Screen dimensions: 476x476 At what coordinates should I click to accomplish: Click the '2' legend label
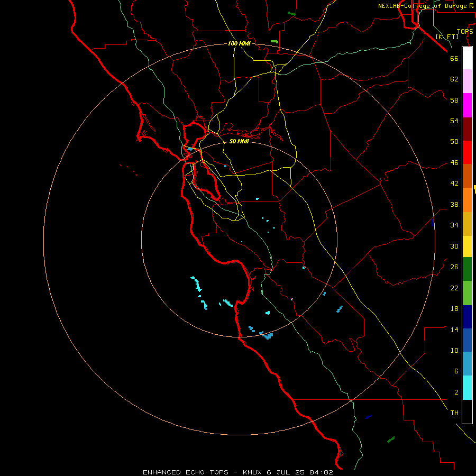(456, 392)
